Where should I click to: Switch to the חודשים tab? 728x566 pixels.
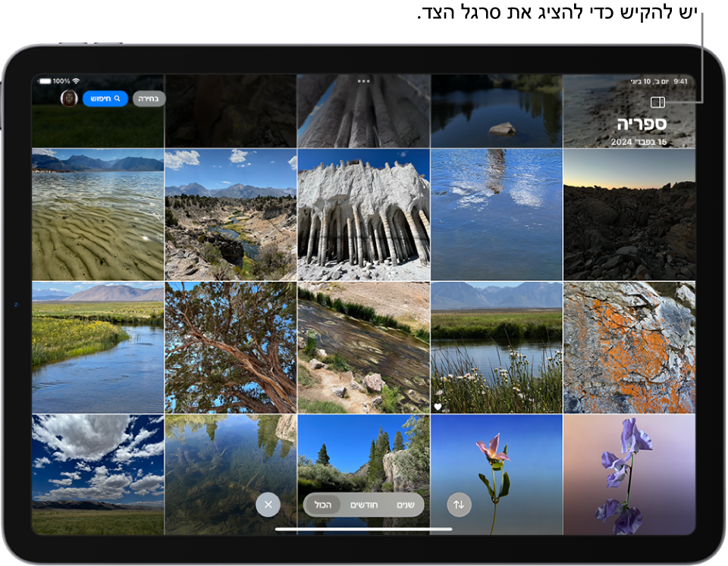click(363, 505)
